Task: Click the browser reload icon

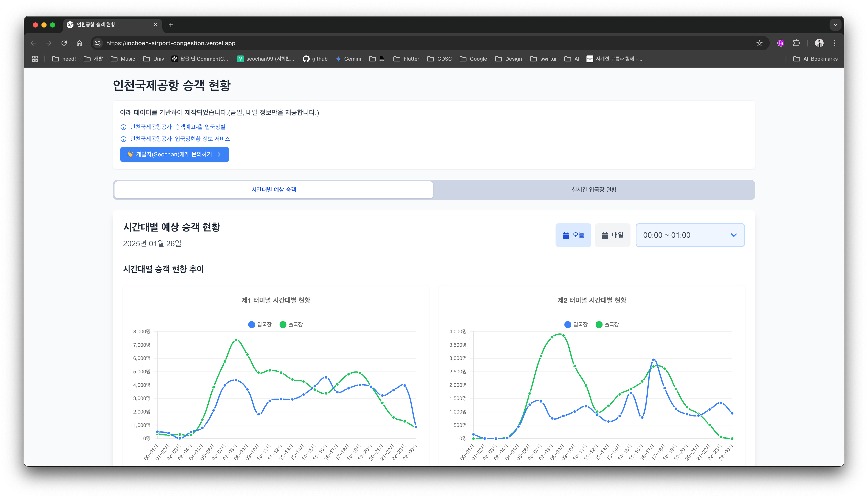Action: tap(64, 43)
